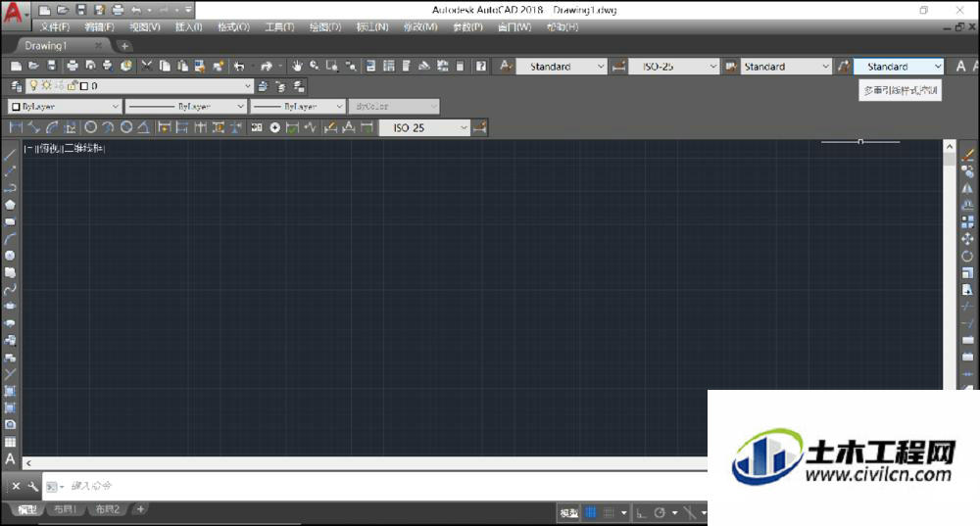Close command line with X button

(17, 486)
